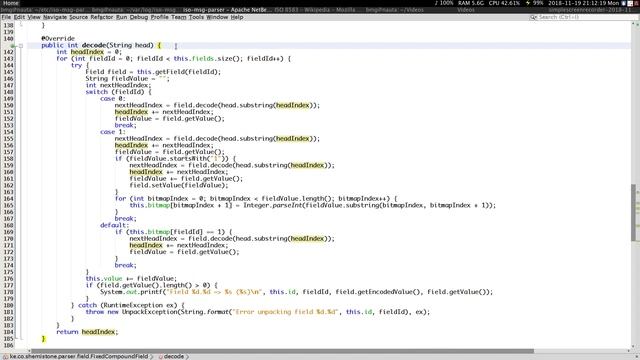Click 'int nextHeadIndex;' declaration
The image size is (640, 360).
click(x=118, y=85)
